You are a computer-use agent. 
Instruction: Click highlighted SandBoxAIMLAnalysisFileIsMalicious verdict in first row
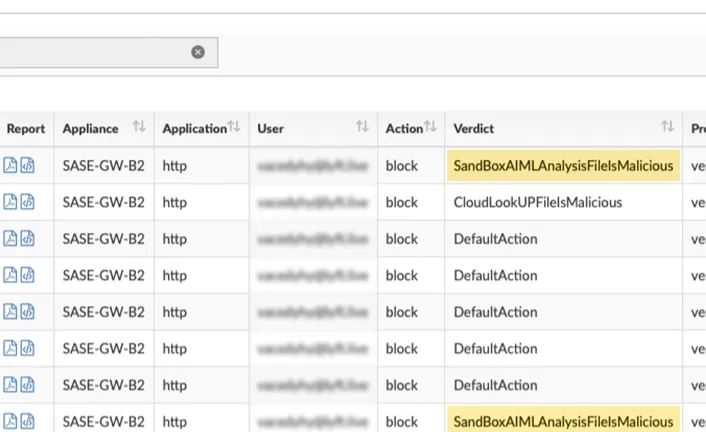tap(563, 165)
